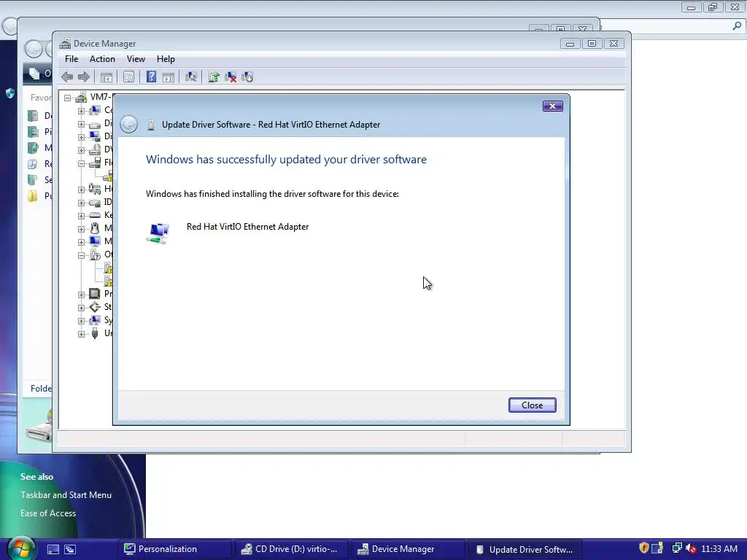Open the File menu in Device Manager
The height and width of the screenshot is (560, 747).
[x=71, y=59]
